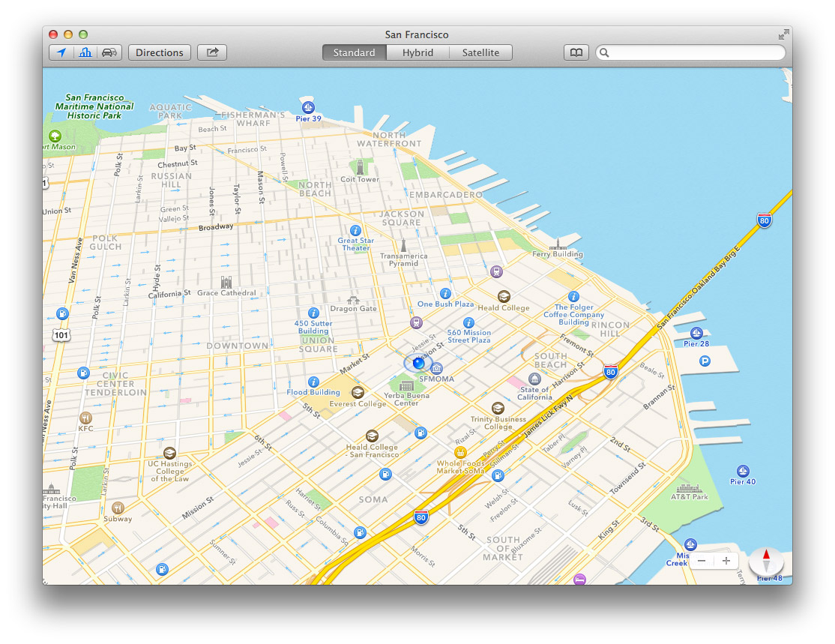Image resolution: width=835 pixels, height=644 pixels.
Task: Select the Heald College graduation cap near One Bush Plaza
Action: pyautogui.click(x=504, y=296)
